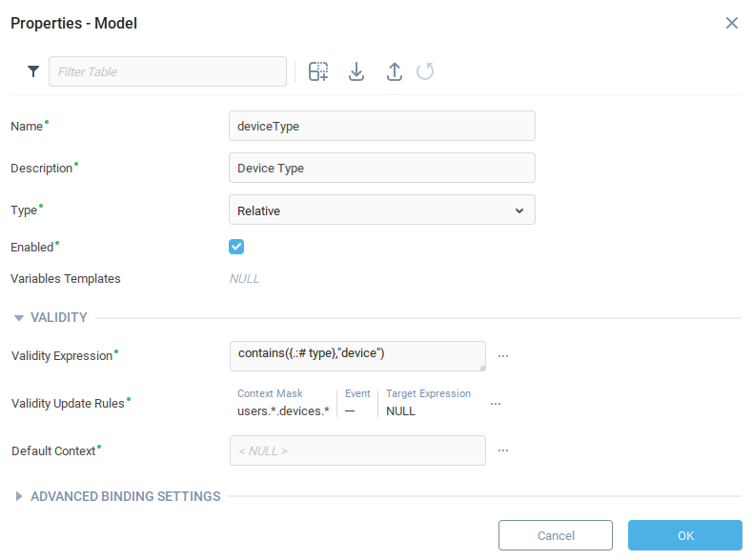Image resolution: width=752 pixels, height=560 pixels.
Task: Uncheck the Enabled checkbox
Action: click(x=237, y=247)
